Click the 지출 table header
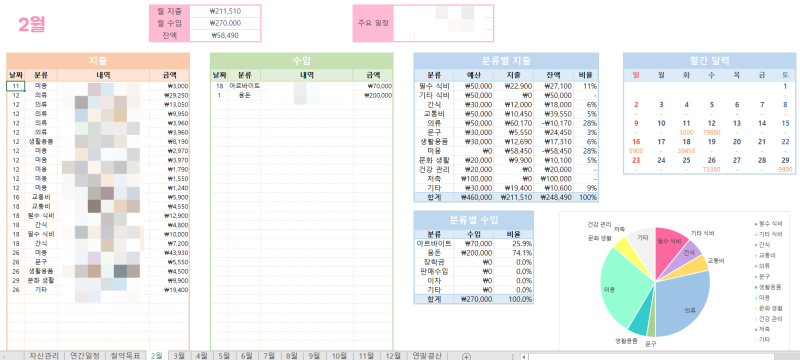800x360 pixels. point(98,61)
